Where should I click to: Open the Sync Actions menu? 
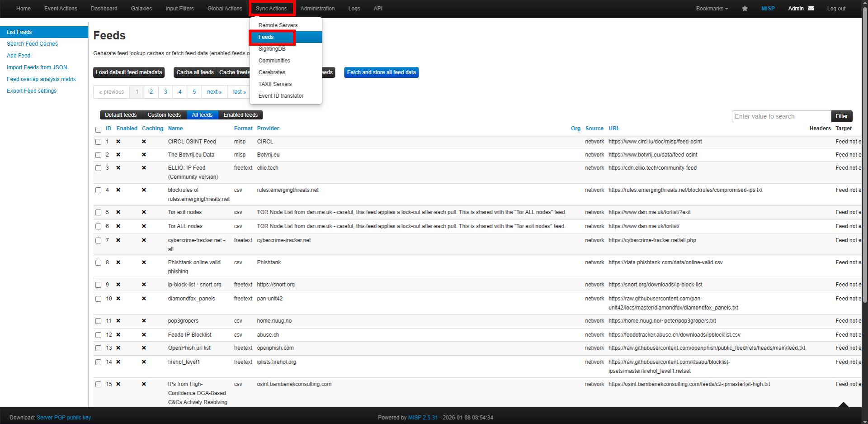(271, 9)
